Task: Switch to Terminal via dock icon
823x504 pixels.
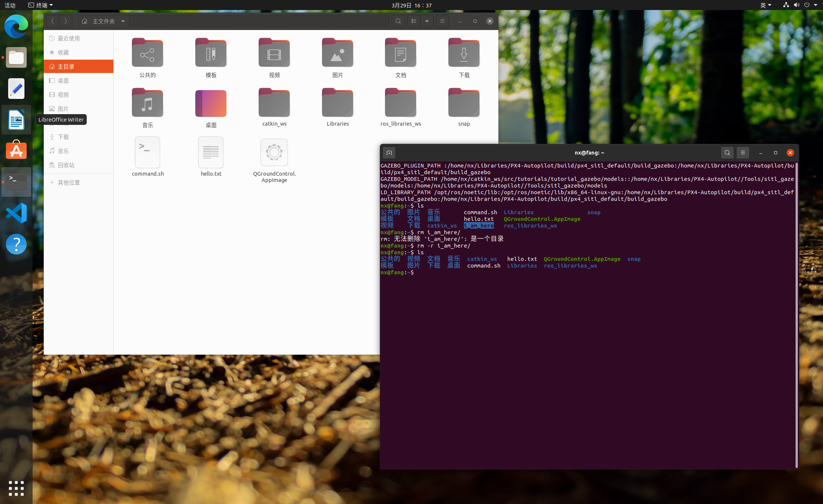Action: (16, 182)
